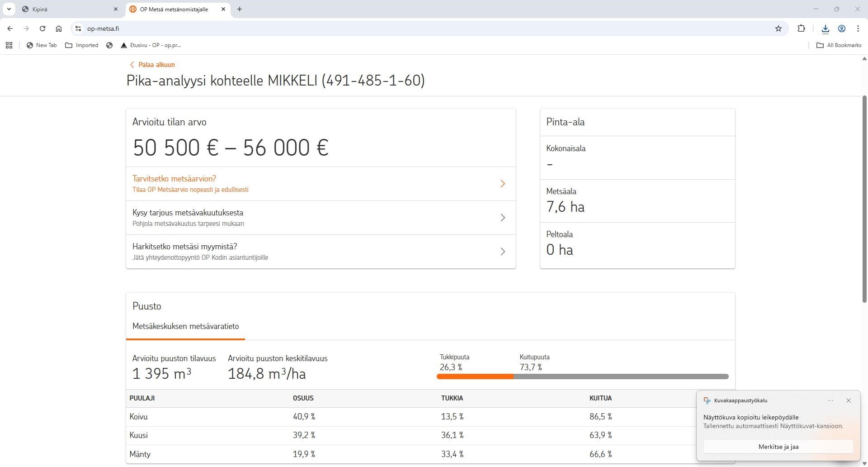
Task: Click the Koivu share value 40,9 %
Action: point(304,417)
